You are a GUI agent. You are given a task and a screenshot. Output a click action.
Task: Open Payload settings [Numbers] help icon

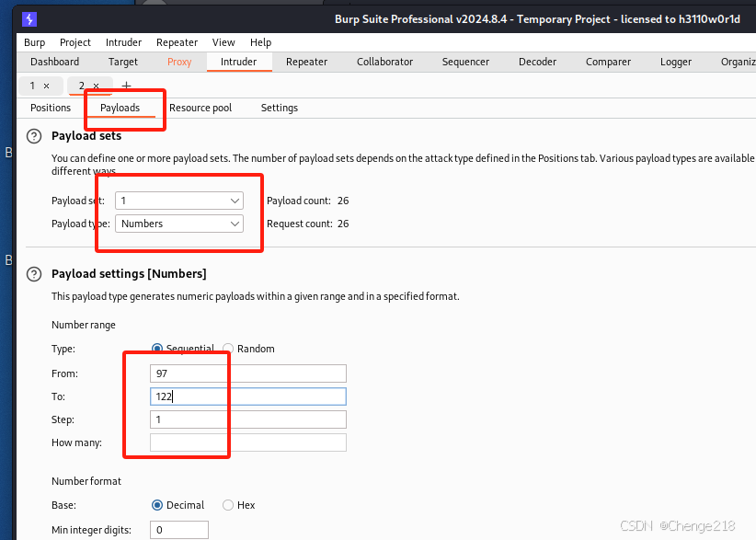[x=34, y=274]
